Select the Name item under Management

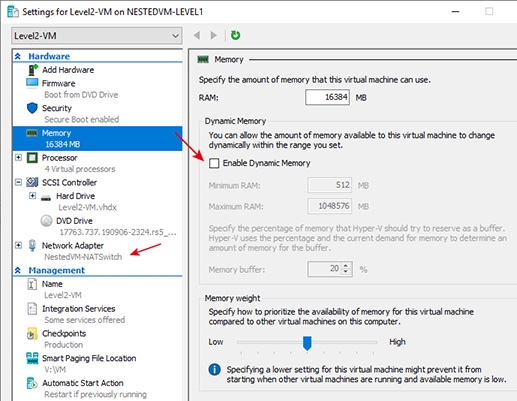pos(52,284)
